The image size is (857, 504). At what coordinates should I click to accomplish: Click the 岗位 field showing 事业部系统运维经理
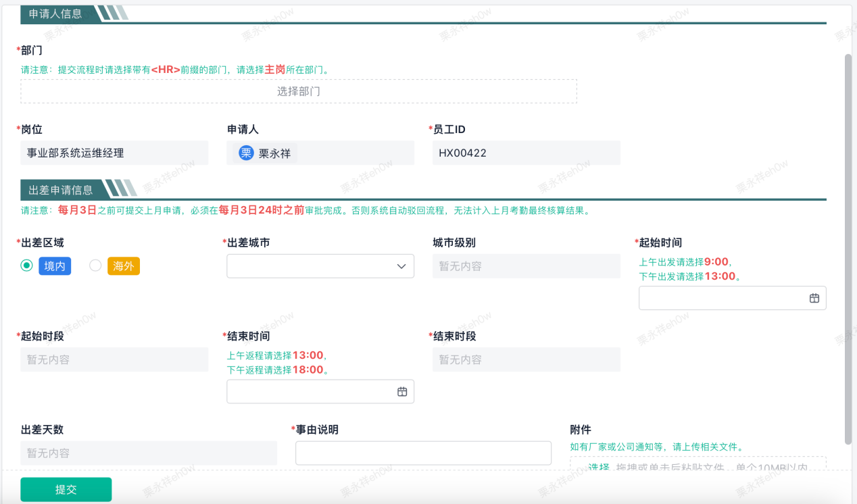[114, 153]
